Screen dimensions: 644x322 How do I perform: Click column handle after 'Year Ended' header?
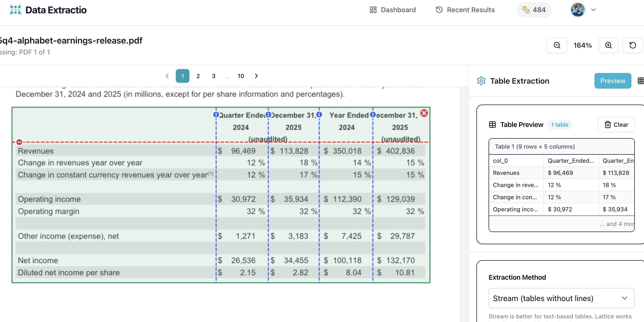click(x=373, y=115)
